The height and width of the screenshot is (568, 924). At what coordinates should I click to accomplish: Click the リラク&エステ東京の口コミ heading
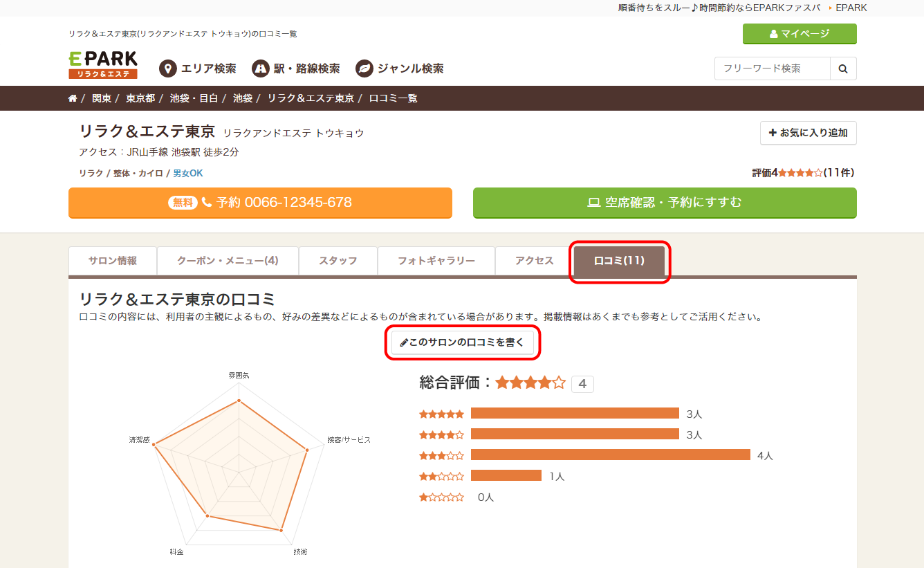(178, 299)
